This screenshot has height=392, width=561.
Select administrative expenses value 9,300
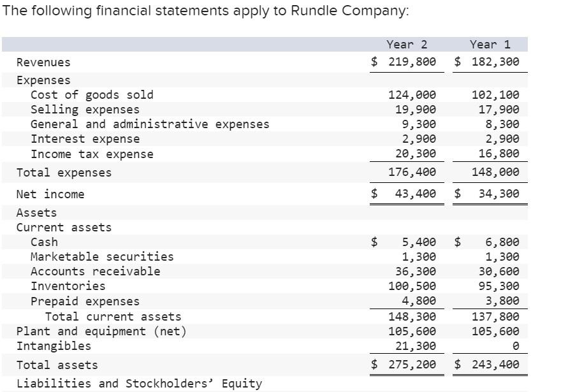click(x=419, y=124)
